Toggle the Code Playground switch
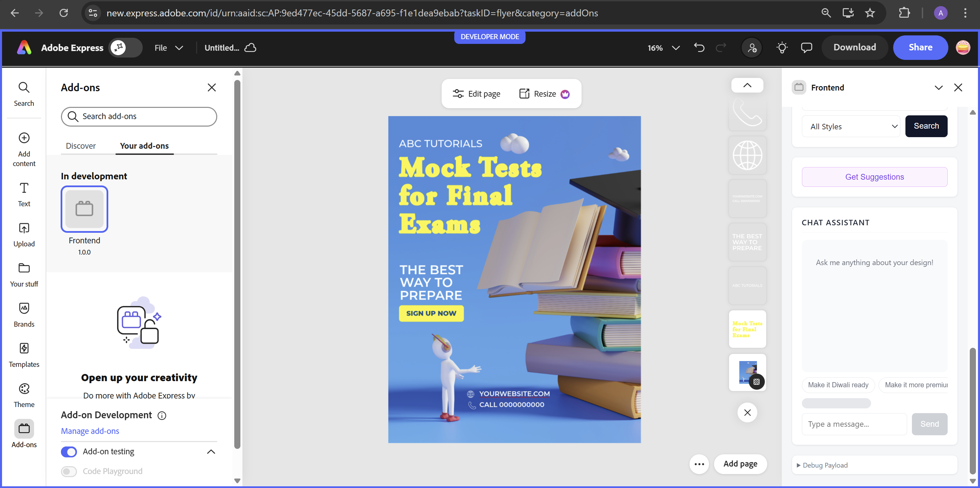 tap(69, 471)
